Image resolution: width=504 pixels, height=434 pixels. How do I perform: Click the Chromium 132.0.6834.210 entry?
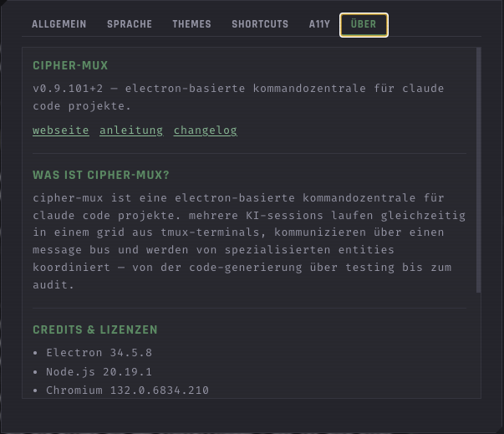pyautogui.click(x=127, y=391)
